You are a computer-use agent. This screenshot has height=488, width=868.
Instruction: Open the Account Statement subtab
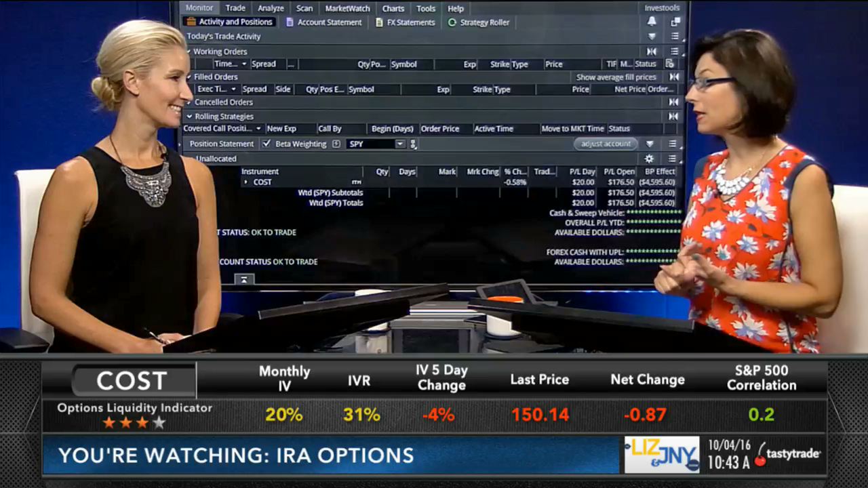click(x=323, y=22)
